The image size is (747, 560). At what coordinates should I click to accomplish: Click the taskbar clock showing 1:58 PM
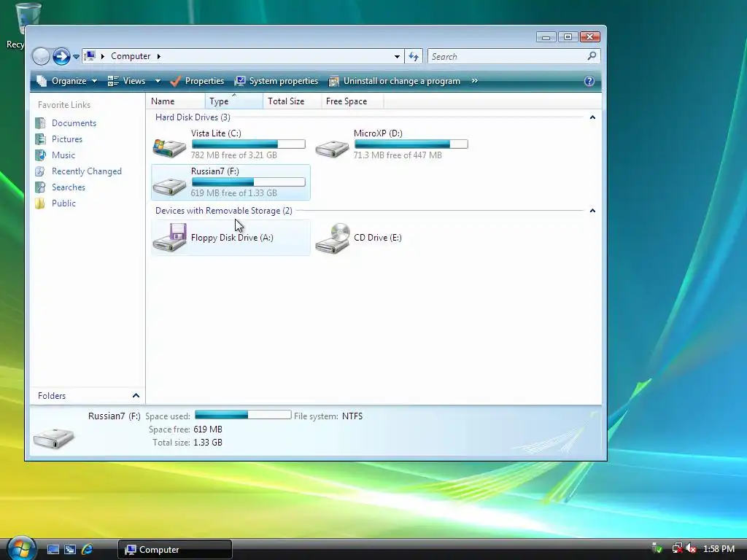(719, 549)
